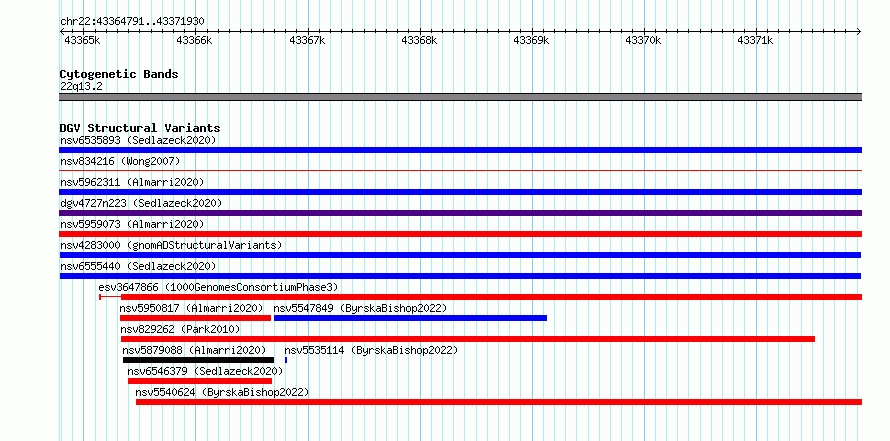Click the red bar under the nsv5959073 label
The width and height of the screenshot is (890, 441).
click(x=460, y=234)
